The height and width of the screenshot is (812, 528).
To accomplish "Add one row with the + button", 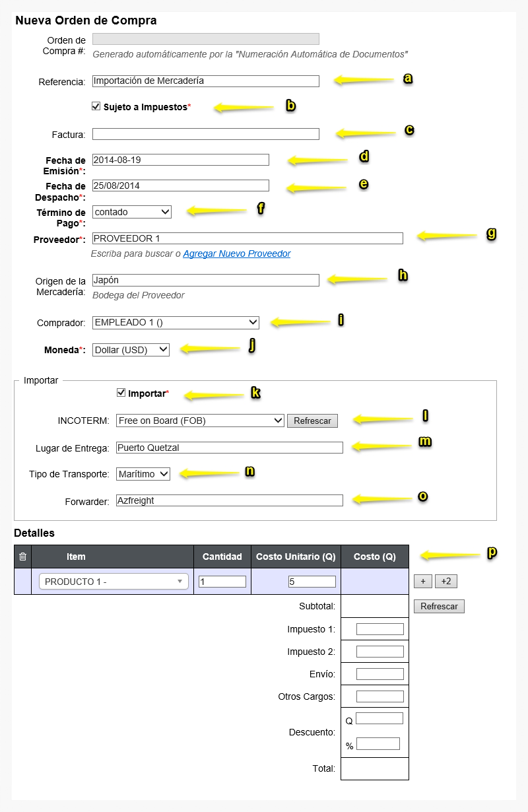I will click(x=422, y=581).
